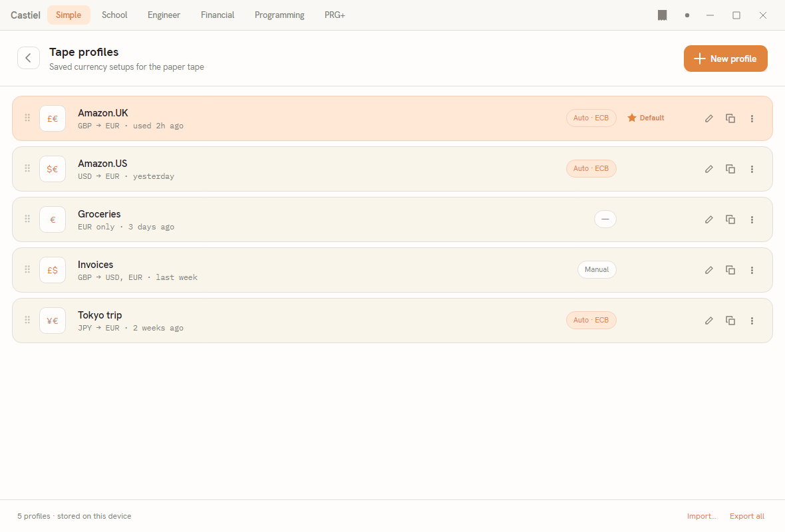785x532 pixels.
Task: Select the Amazon.US profile row
Action: point(392,169)
